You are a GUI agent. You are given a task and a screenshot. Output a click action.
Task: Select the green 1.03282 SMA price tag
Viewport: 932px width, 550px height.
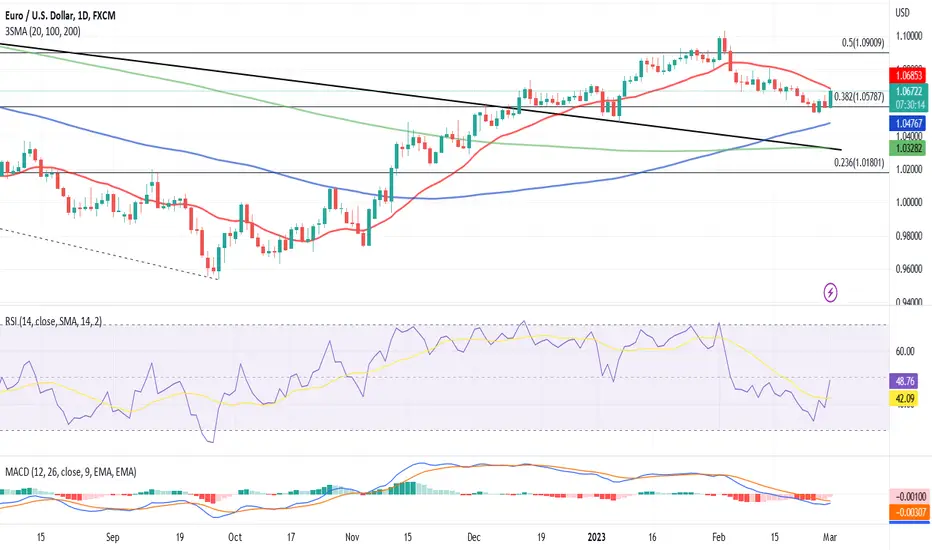pos(909,147)
